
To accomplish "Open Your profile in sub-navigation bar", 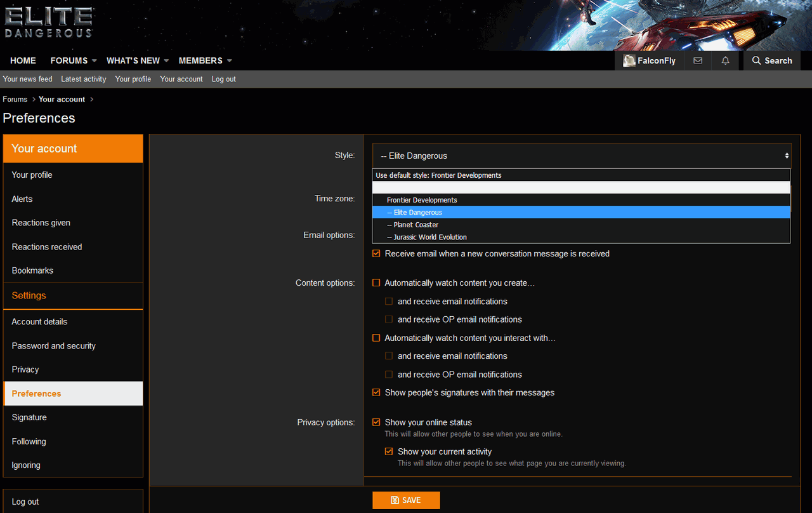I will tap(133, 79).
